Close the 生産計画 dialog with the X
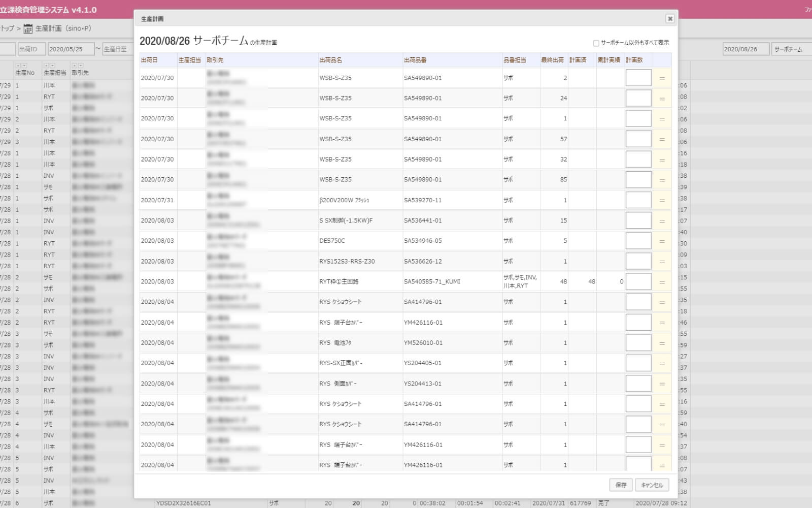 [670, 19]
